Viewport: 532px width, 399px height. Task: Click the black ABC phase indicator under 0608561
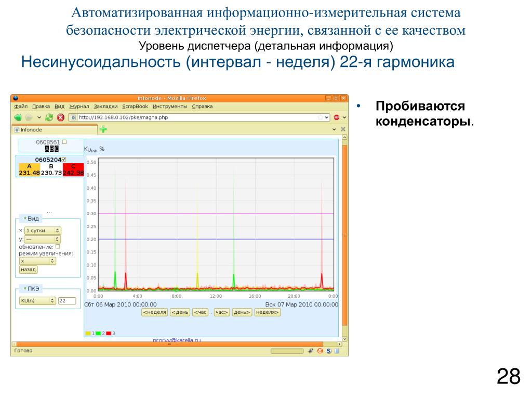(x=51, y=149)
